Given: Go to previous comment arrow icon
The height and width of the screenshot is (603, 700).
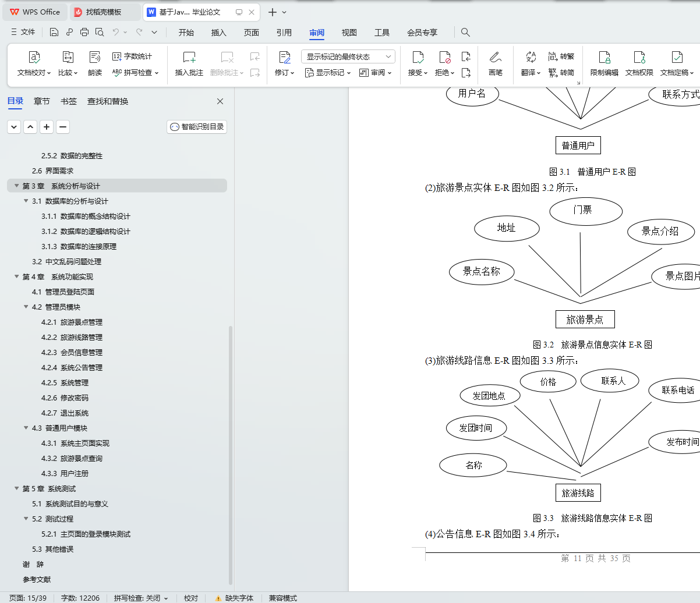Looking at the screenshot, I should (254, 56).
